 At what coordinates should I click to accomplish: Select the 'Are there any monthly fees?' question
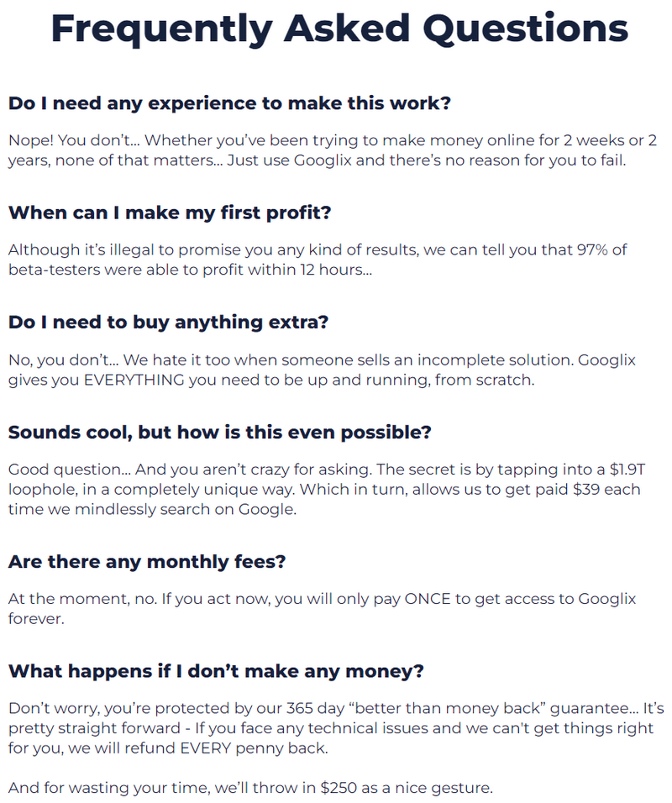coord(147,562)
